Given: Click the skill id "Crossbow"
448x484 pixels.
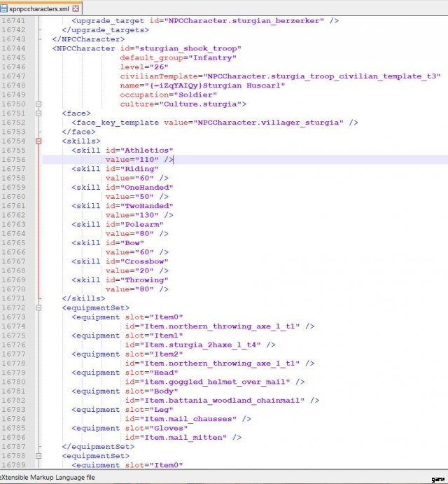Looking at the screenshot, I should 144,261.
